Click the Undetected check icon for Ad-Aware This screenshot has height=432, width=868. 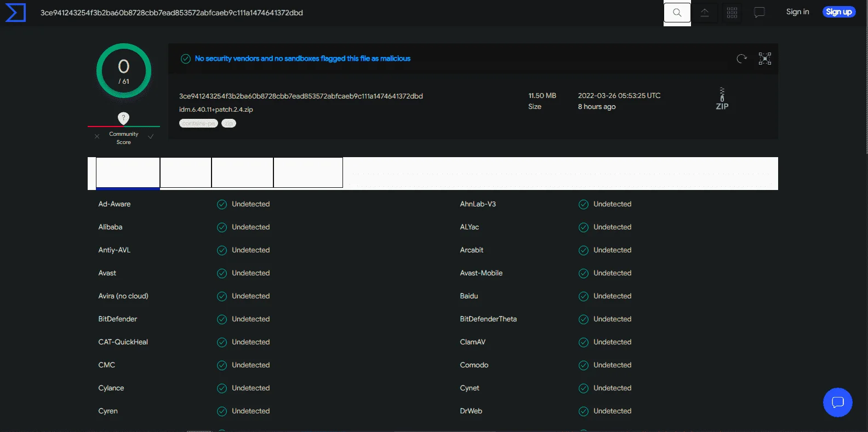222,204
